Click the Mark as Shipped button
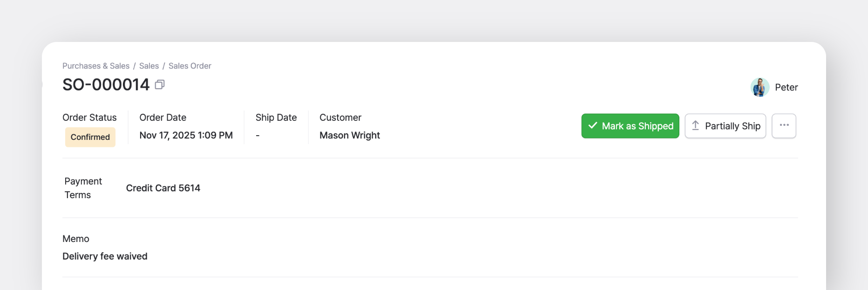The width and height of the screenshot is (868, 290). [630, 125]
